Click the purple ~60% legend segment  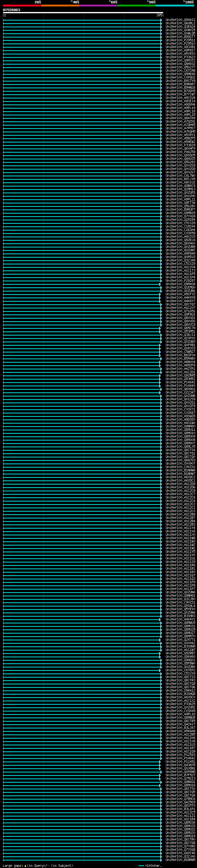[99, 6]
